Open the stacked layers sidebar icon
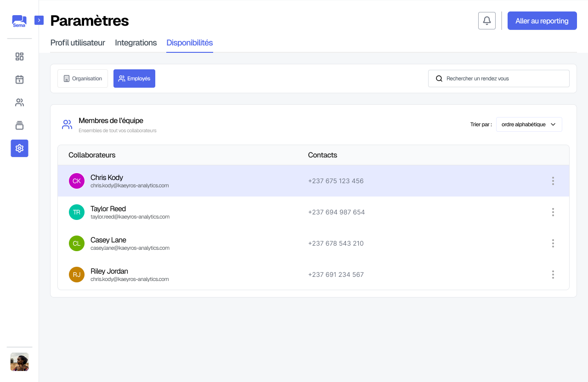Screen dimensions: 588x382 [x=19, y=125]
